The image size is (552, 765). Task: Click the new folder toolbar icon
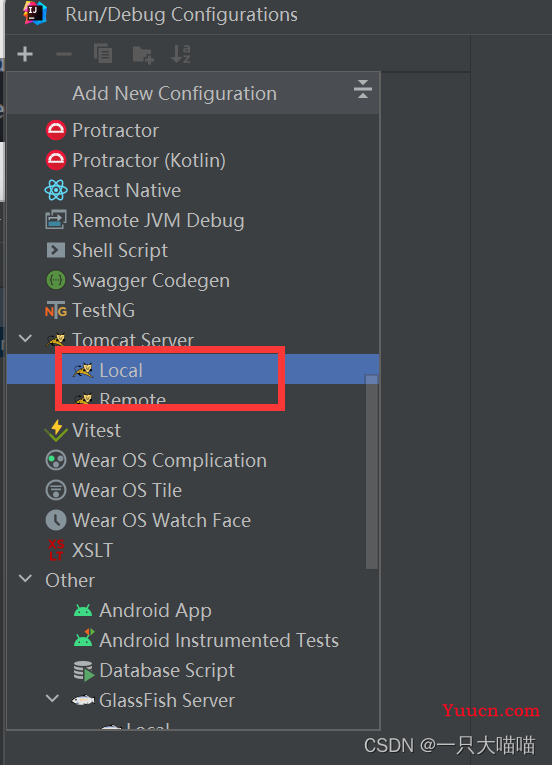click(x=143, y=55)
